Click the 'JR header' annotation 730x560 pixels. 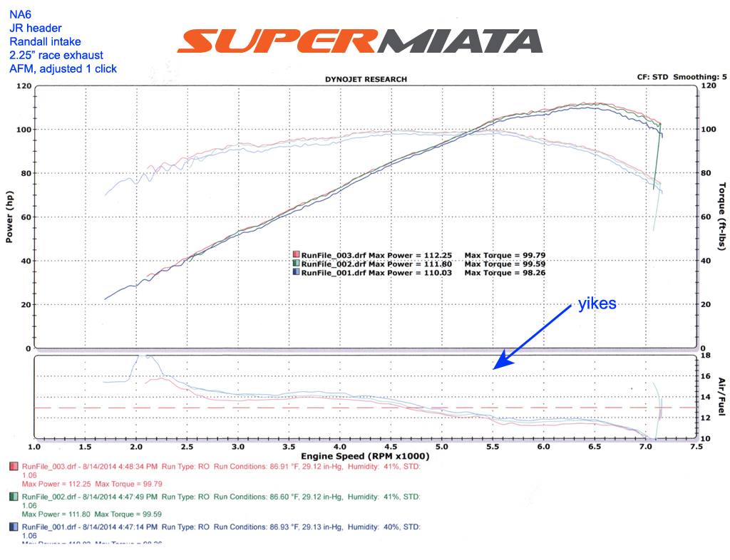point(36,28)
